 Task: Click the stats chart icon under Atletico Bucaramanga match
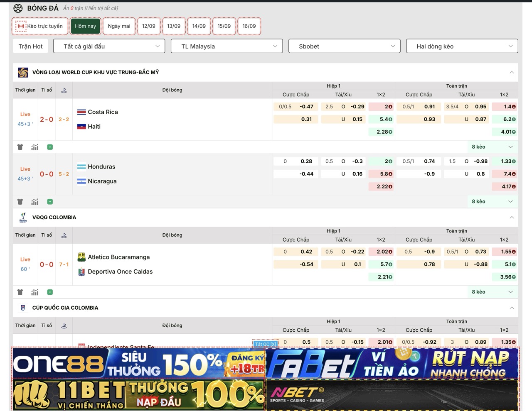click(x=35, y=292)
